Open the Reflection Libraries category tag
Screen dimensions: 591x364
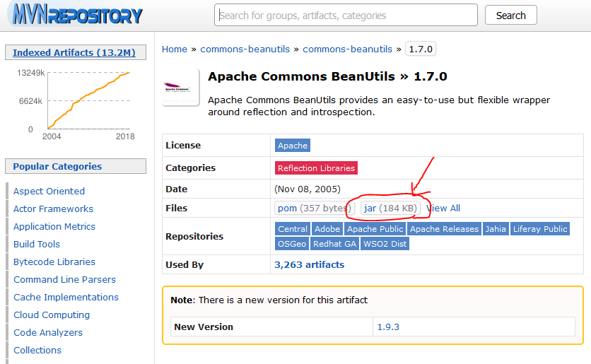tap(316, 168)
